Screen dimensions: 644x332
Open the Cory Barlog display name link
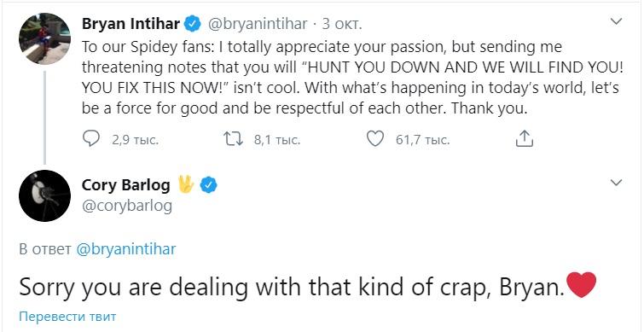coord(125,185)
